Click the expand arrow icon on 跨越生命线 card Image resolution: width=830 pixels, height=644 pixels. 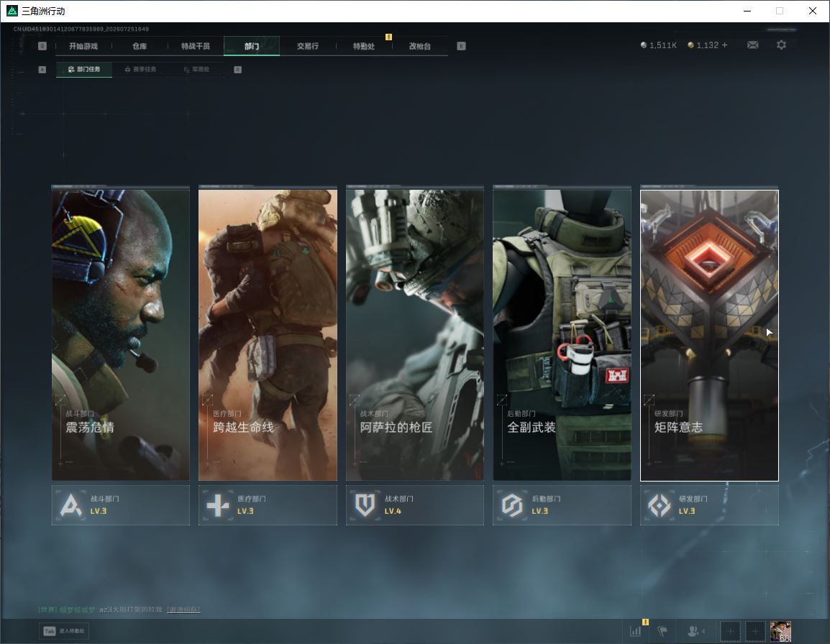coord(207,400)
